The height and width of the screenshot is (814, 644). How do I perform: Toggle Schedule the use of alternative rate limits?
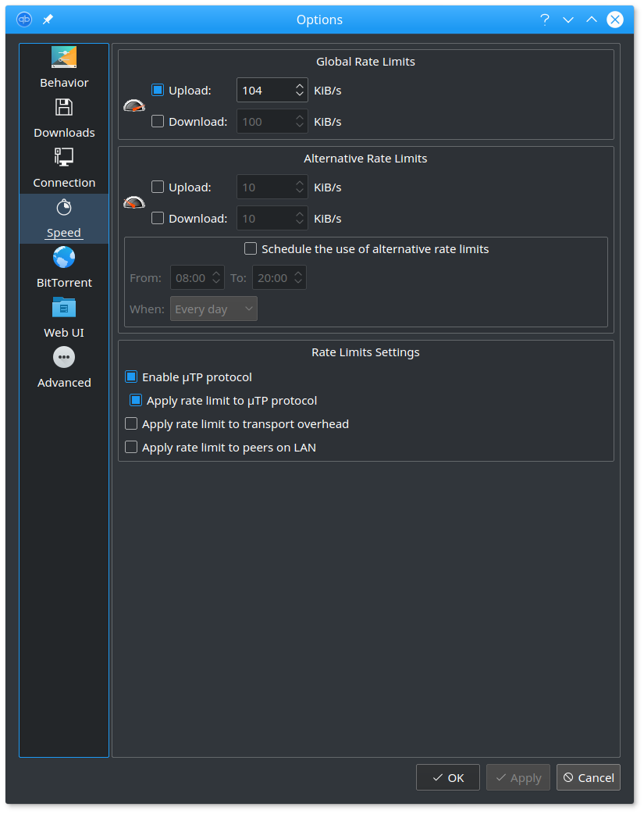tap(251, 248)
